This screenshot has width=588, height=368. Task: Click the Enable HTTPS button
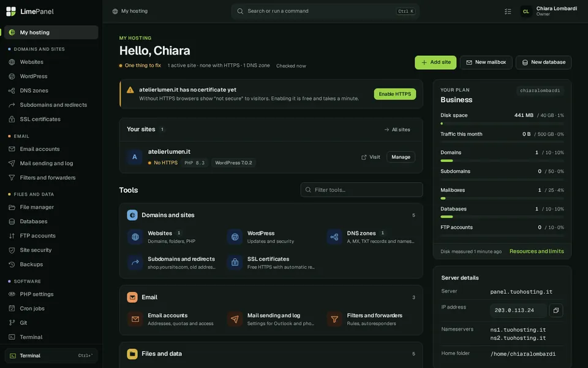point(395,94)
